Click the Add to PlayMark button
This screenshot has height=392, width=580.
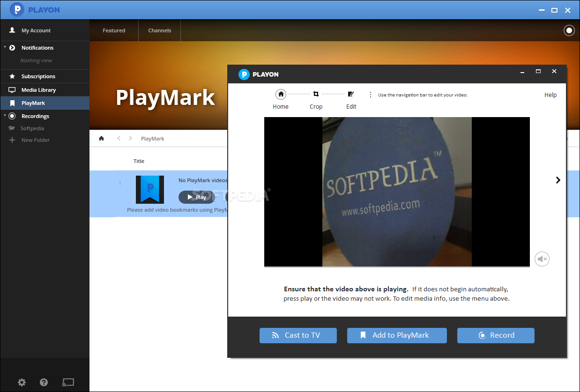click(x=397, y=335)
